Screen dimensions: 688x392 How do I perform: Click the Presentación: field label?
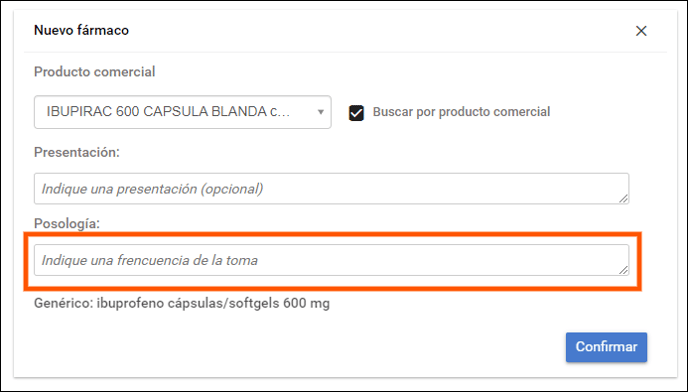(x=77, y=152)
